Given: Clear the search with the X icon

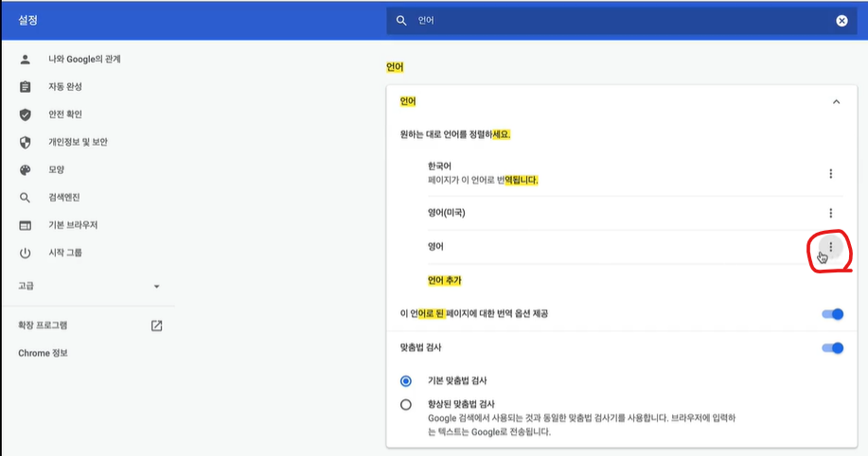Looking at the screenshot, I should coord(841,21).
